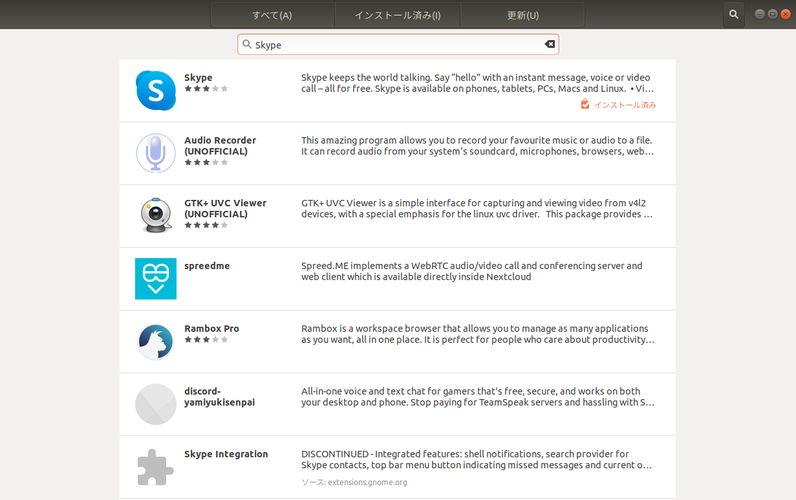Minimize the software window
796x500 pixels.
click(759, 14)
